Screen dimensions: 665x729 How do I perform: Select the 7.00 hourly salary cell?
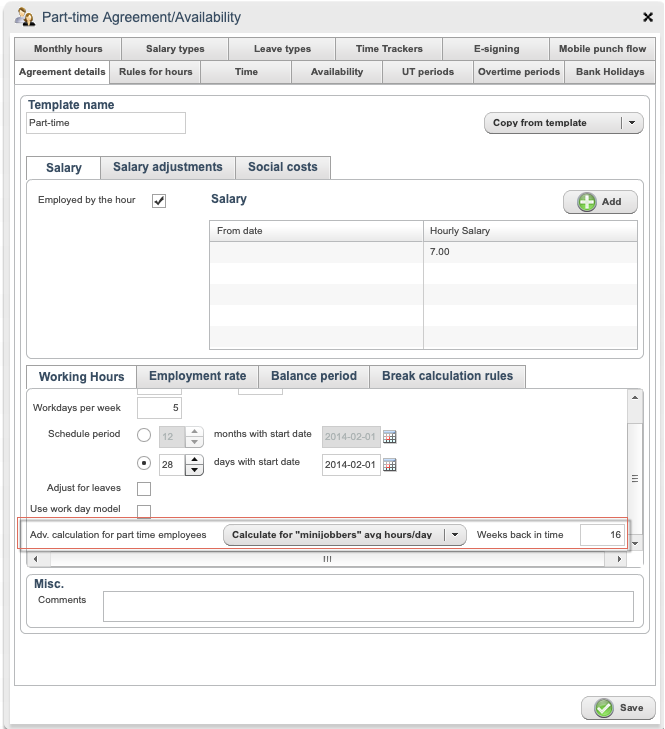pos(530,252)
